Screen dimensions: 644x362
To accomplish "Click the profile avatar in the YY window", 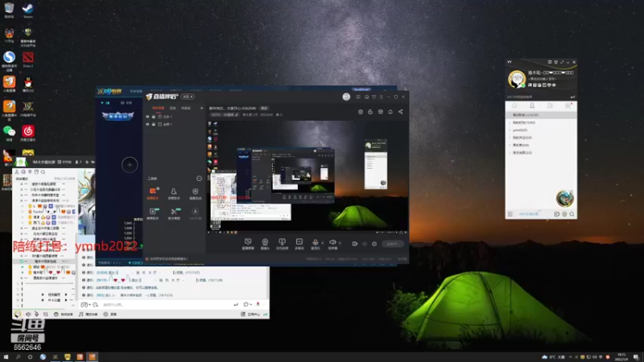I will [x=517, y=79].
